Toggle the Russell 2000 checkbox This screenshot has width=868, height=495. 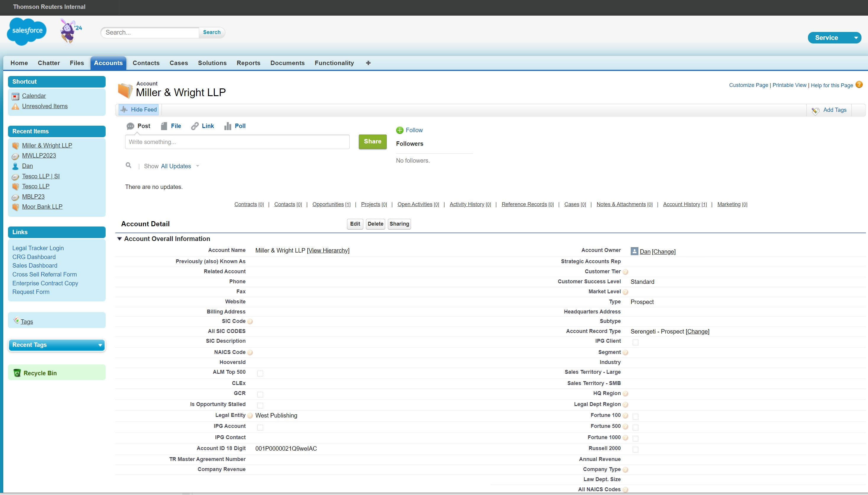[x=635, y=449]
